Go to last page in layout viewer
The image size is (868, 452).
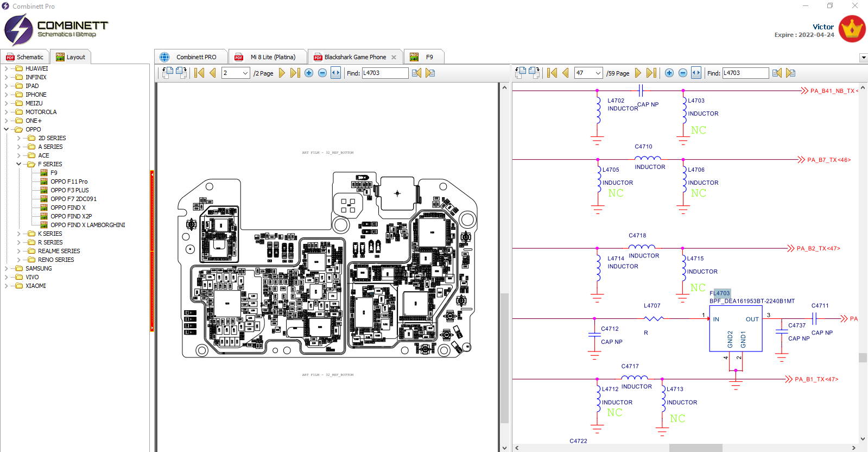coord(295,73)
